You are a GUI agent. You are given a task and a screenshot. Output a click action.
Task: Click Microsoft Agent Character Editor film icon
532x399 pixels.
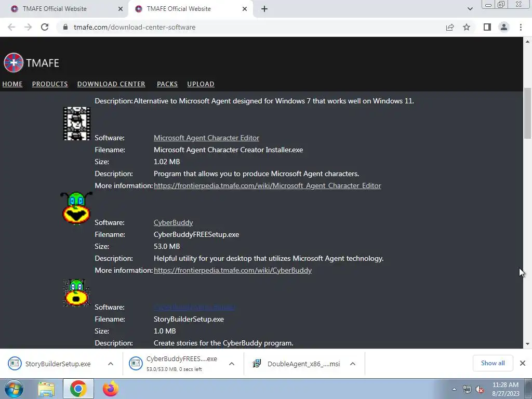click(77, 124)
